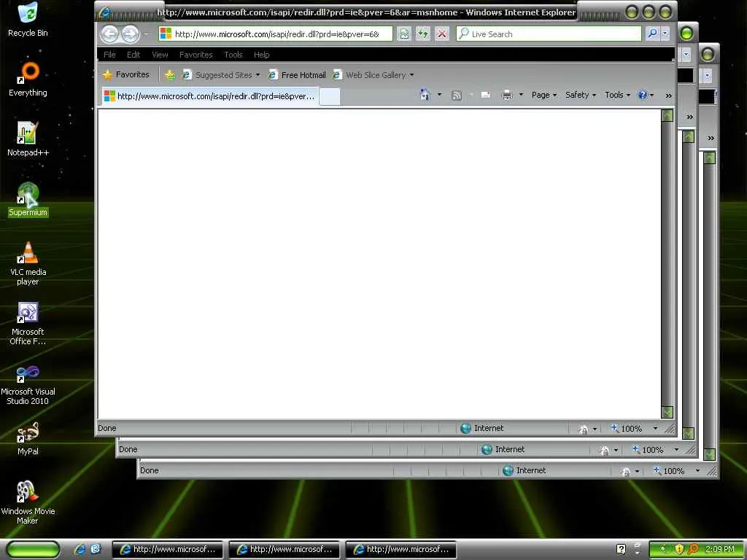Click the Print icon
Viewport: 747px width, 560px height.
pyautogui.click(x=507, y=96)
